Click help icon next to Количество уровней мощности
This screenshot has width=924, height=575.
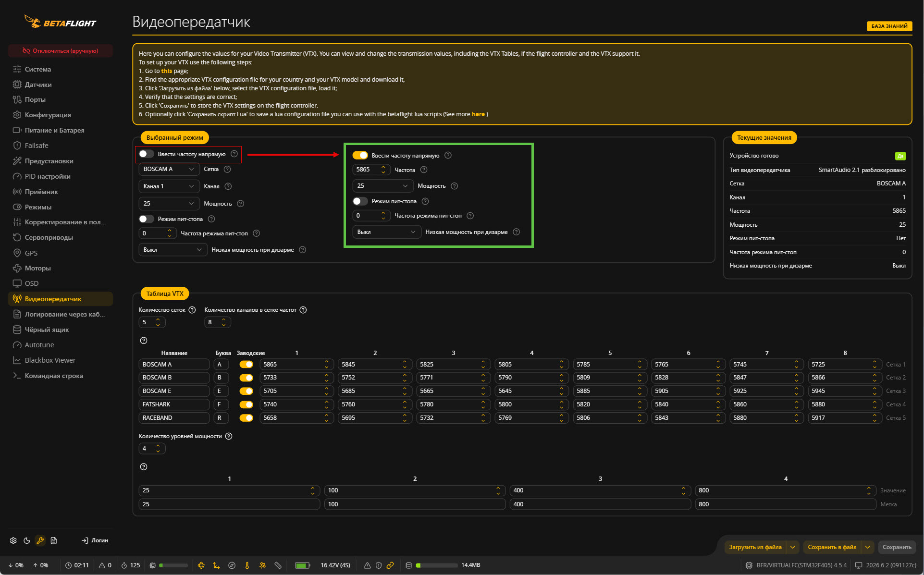click(229, 436)
